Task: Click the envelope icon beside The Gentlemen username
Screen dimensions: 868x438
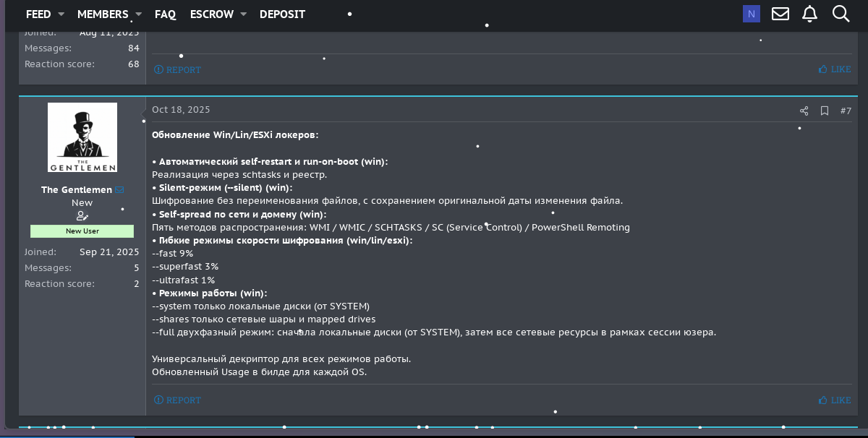Action: pos(120,190)
